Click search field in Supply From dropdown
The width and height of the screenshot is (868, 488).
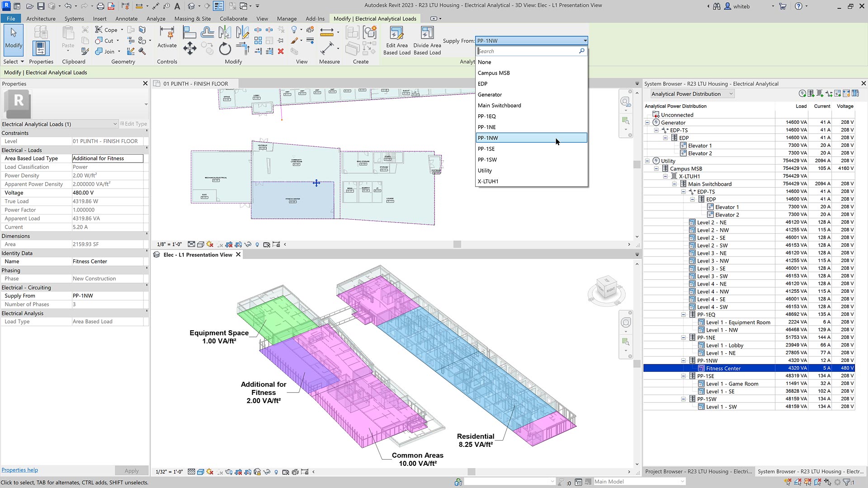(x=527, y=51)
